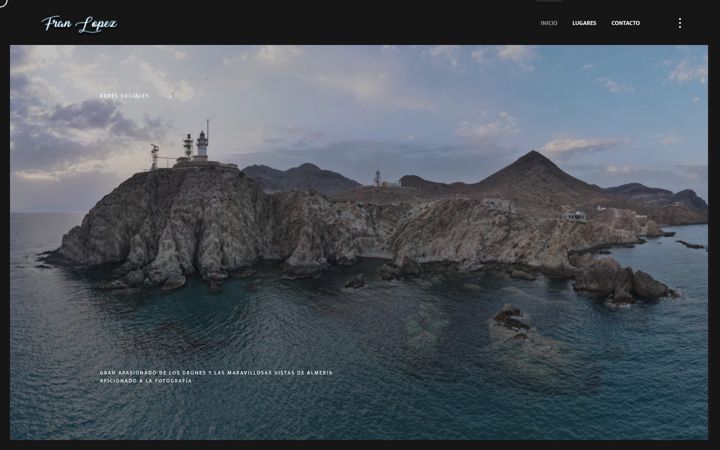Click the text 'Aficionado a la fotografía'
The height and width of the screenshot is (450, 720).
coord(146,381)
